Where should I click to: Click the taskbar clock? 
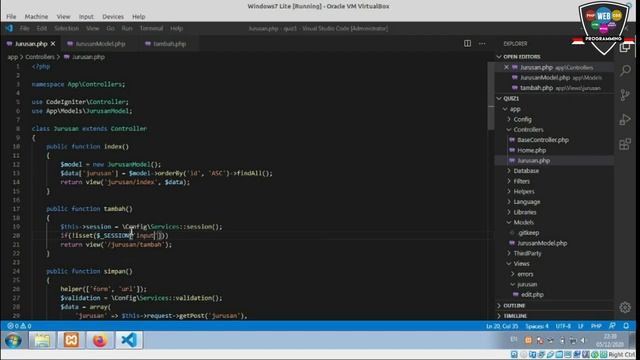610,340
